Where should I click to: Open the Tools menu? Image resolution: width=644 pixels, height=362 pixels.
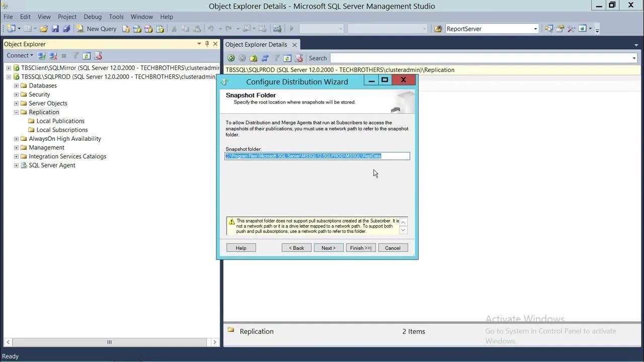click(x=116, y=17)
